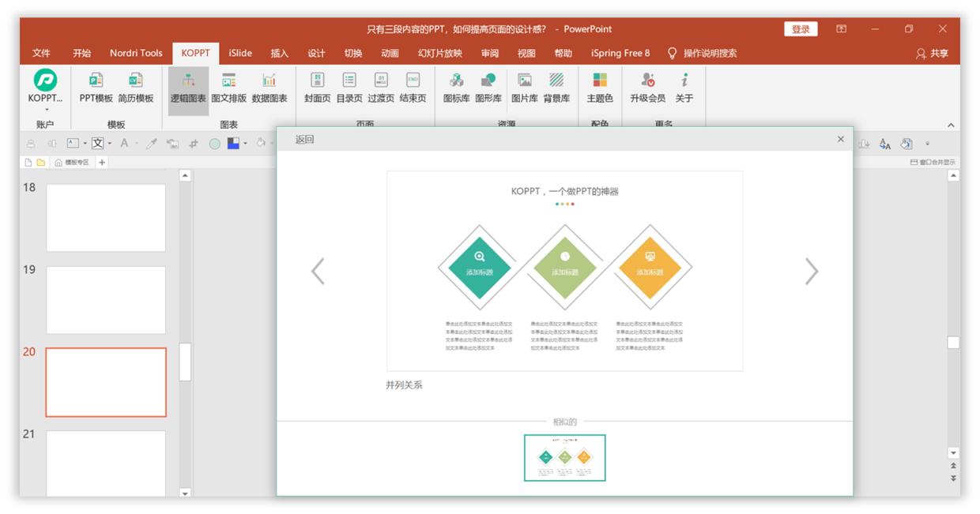Expand the fill color dropdown arrow
Viewport: 980px width, 514px height.
[245, 144]
